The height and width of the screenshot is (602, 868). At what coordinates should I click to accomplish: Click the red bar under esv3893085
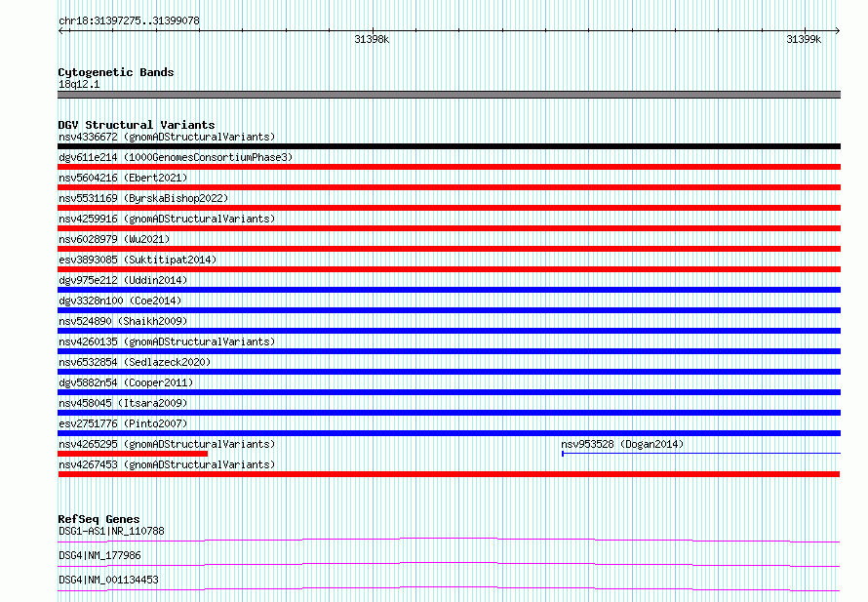(449, 269)
